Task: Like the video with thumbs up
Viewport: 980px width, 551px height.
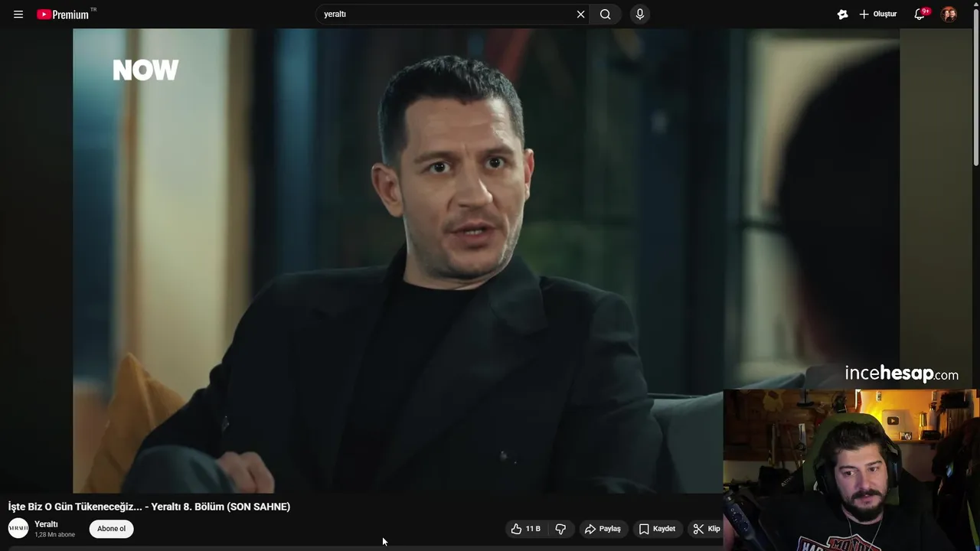Action: coord(525,529)
